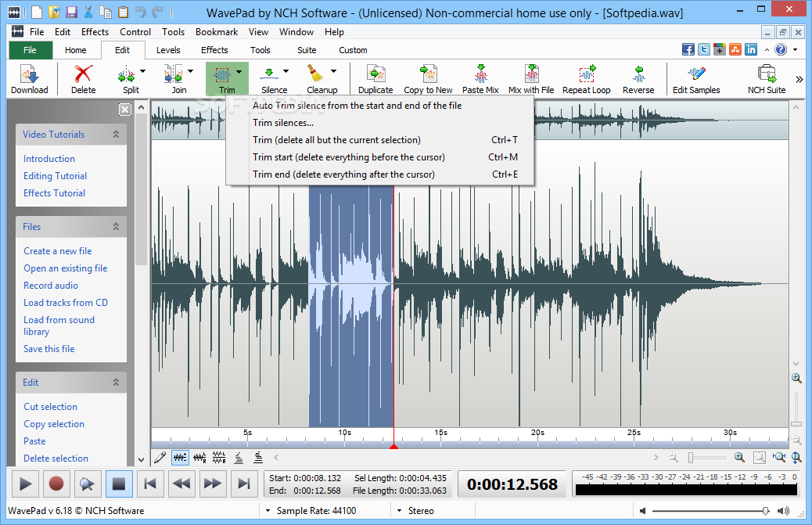Click the Open folder icon in title bar

54,12
